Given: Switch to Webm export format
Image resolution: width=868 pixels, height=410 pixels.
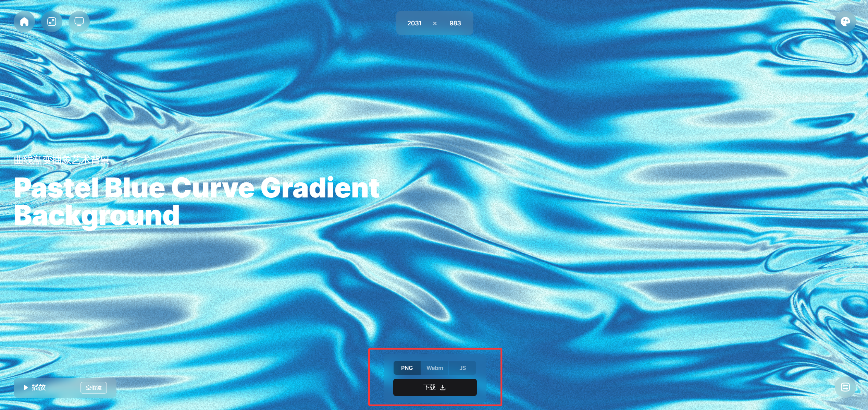Looking at the screenshot, I should tap(435, 368).
